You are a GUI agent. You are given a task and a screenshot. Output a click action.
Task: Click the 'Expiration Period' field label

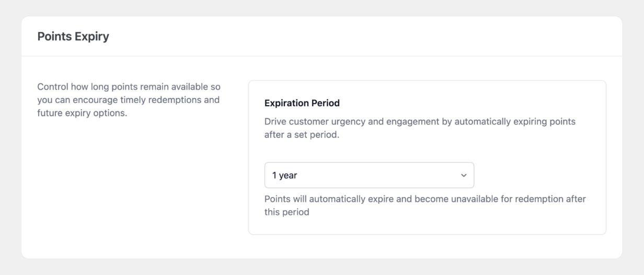pyautogui.click(x=302, y=103)
